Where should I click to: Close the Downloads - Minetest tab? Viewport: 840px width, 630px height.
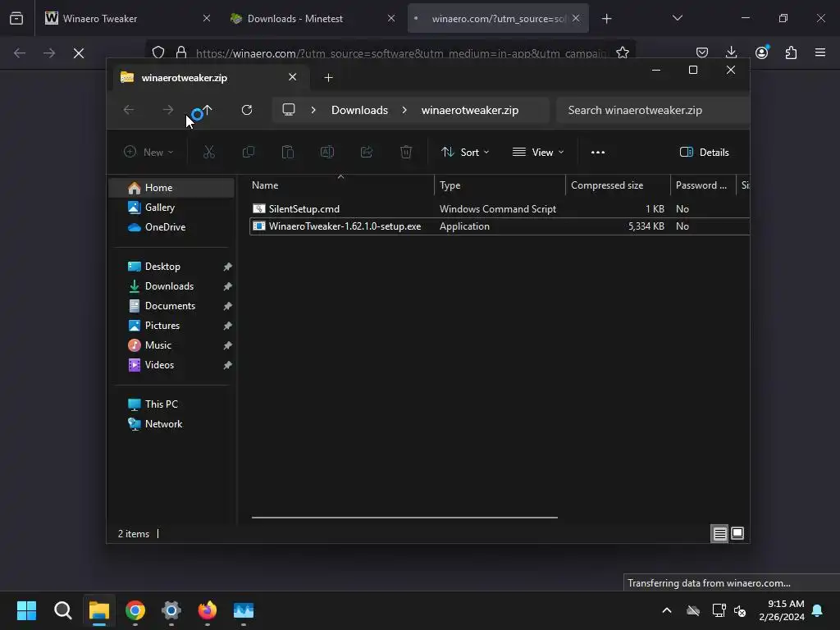coord(391,18)
